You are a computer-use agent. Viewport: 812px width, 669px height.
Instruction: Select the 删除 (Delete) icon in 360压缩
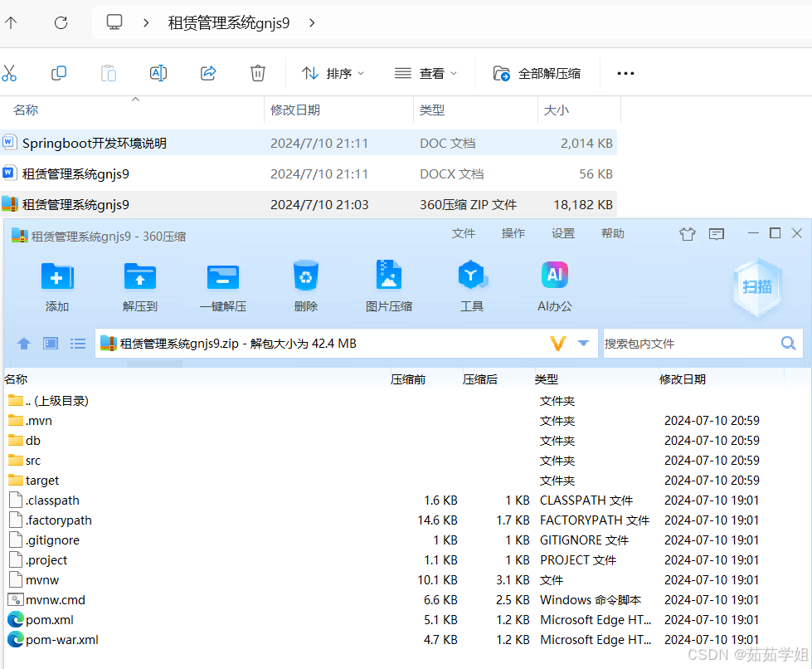pyautogui.click(x=305, y=282)
